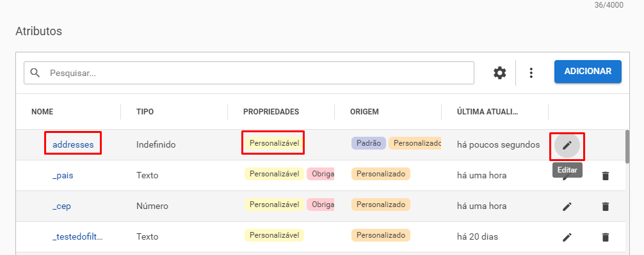The width and height of the screenshot is (644, 255).
Task: Click the Personalizado tag in addresses row
Action: coord(415,143)
